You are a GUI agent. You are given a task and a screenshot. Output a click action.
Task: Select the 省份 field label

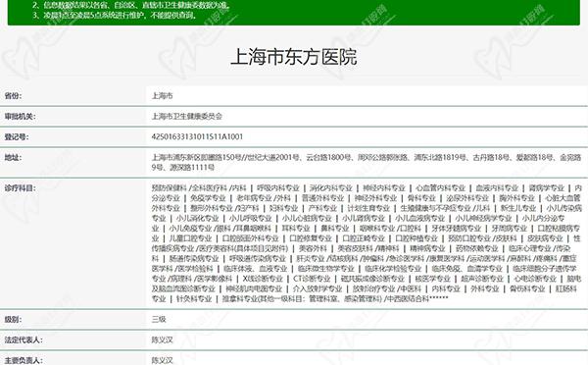tap(13, 96)
